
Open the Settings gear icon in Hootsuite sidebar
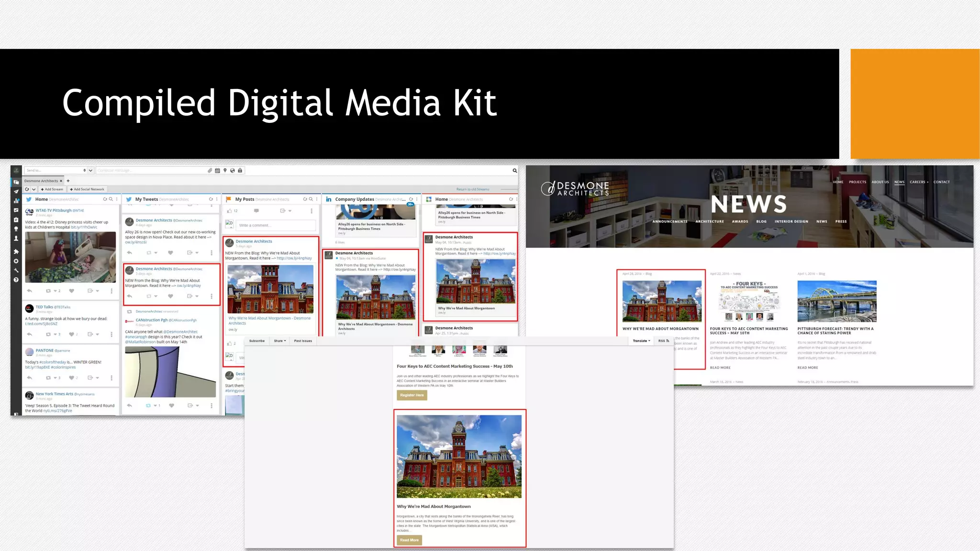[x=16, y=261]
